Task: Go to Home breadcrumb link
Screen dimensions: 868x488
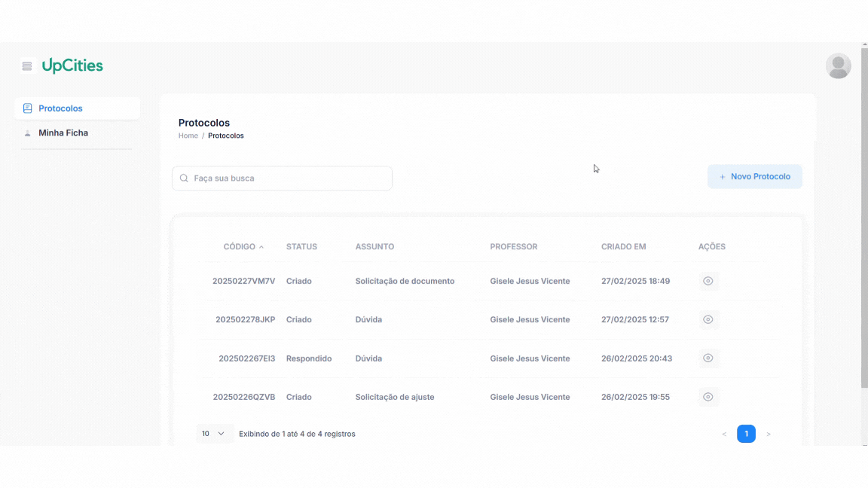Action: click(x=188, y=136)
